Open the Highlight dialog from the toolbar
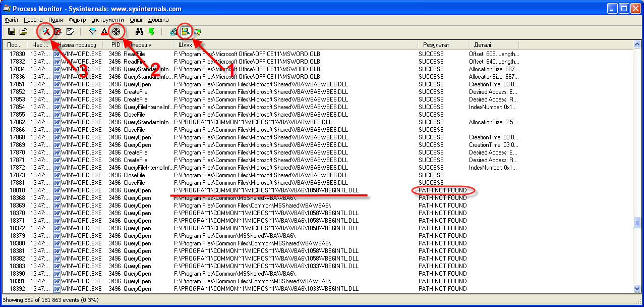Image resolution: width=644 pixels, height=307 pixels. 104,32
